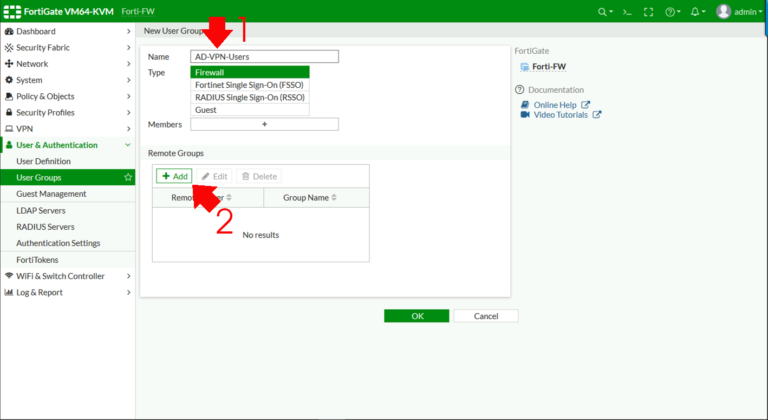This screenshot has height=420, width=768.
Task: Select Guest group type
Action: (x=250, y=110)
